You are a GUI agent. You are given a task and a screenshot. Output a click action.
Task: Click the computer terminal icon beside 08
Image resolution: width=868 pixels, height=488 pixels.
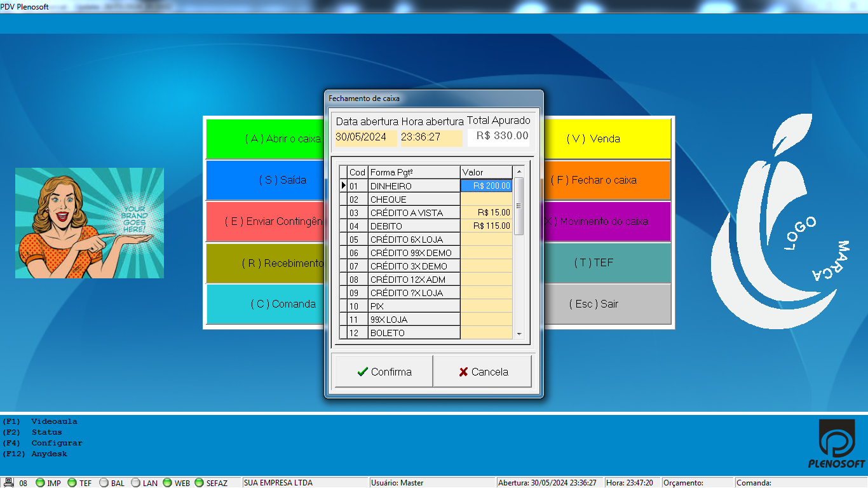point(9,483)
